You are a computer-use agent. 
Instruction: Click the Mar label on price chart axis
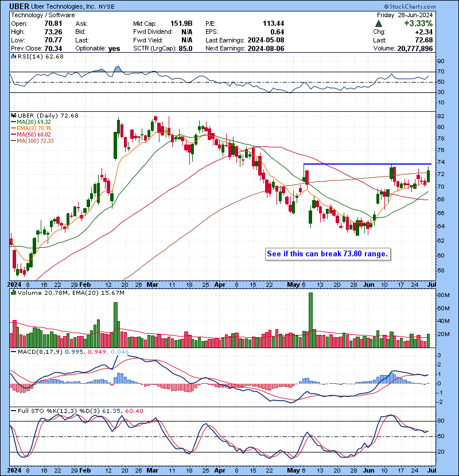click(x=152, y=284)
